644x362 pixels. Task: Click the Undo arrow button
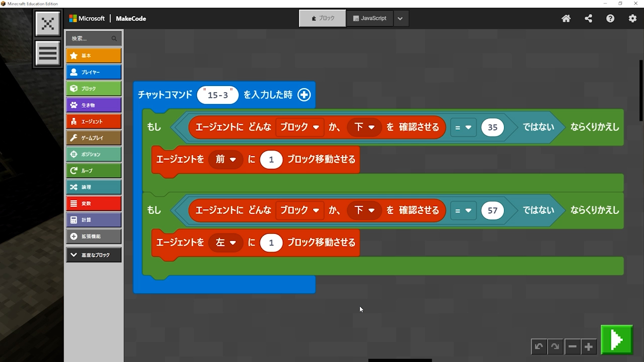[x=539, y=346]
